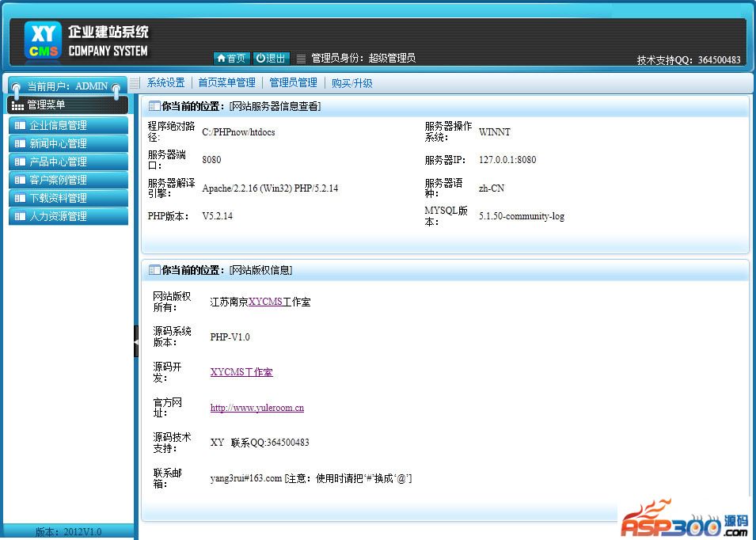Click icon beside 管理员身份 label
The height and width of the screenshot is (540, 756).
(301, 59)
